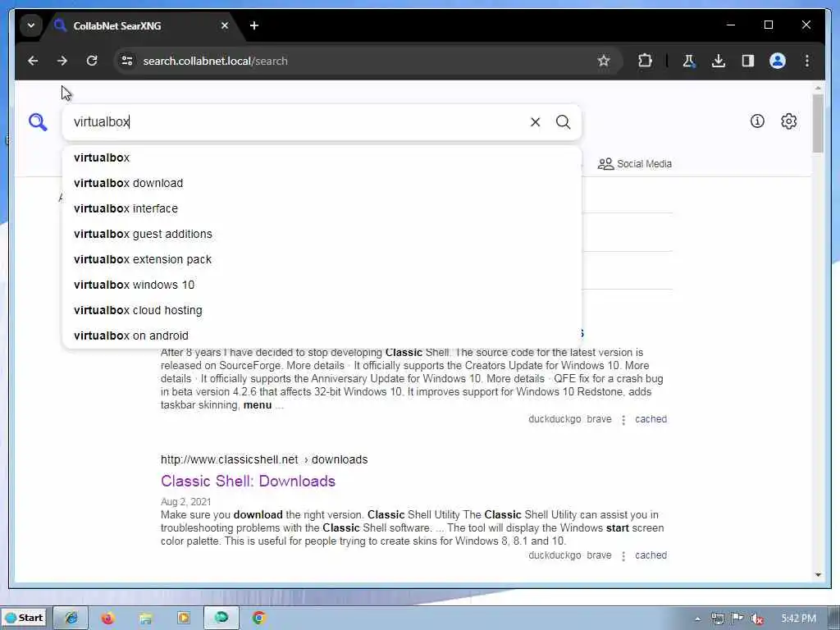Switch to Social Media category tab
This screenshot has height=630, width=840.
pos(635,164)
